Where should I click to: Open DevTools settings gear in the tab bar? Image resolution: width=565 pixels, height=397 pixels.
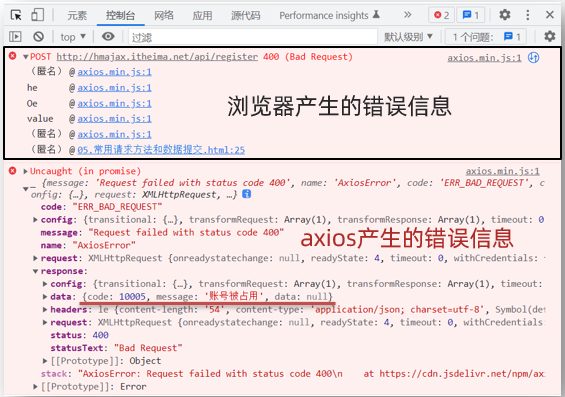coord(504,15)
